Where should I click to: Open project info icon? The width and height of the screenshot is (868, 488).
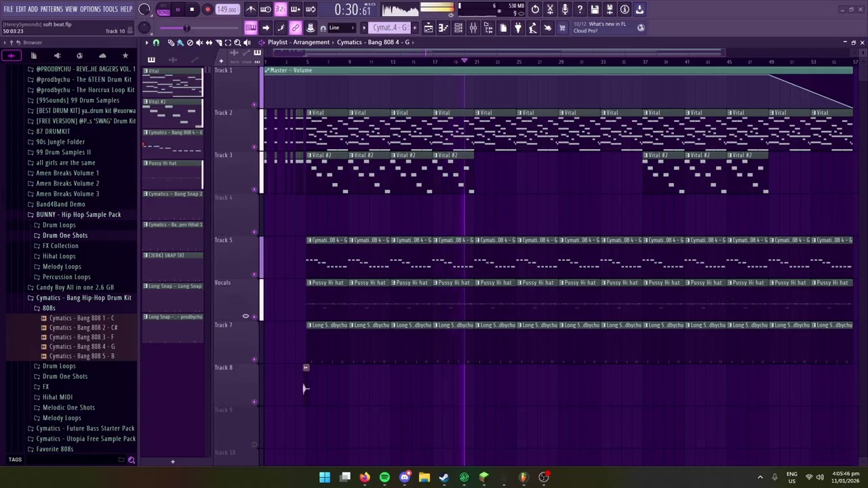pos(625,9)
